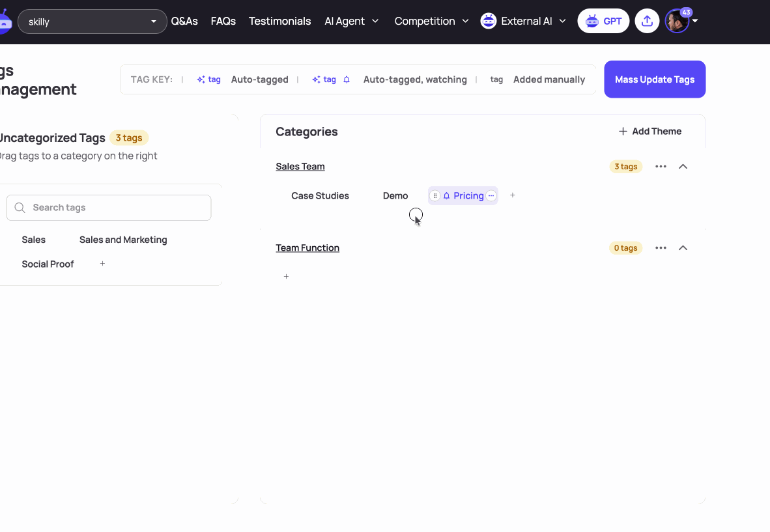Viewport: 770px width, 532px height.
Task: Open the FAQs page
Action: point(223,21)
